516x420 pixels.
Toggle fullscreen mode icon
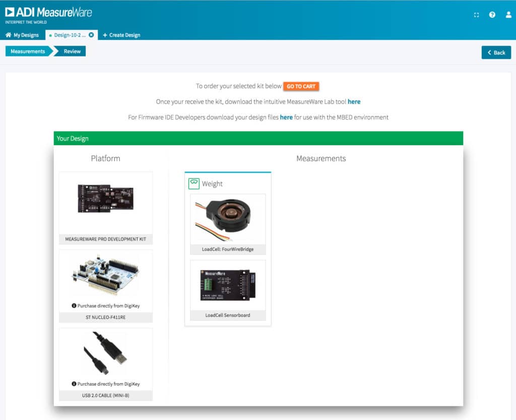pos(476,15)
